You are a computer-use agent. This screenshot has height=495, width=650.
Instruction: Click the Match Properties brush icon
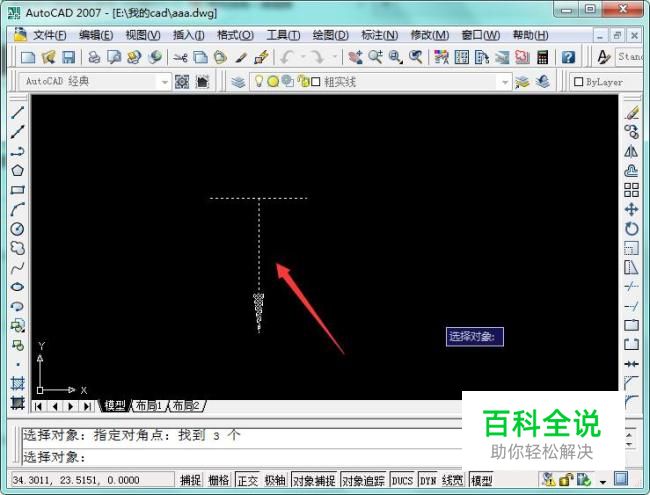point(241,57)
